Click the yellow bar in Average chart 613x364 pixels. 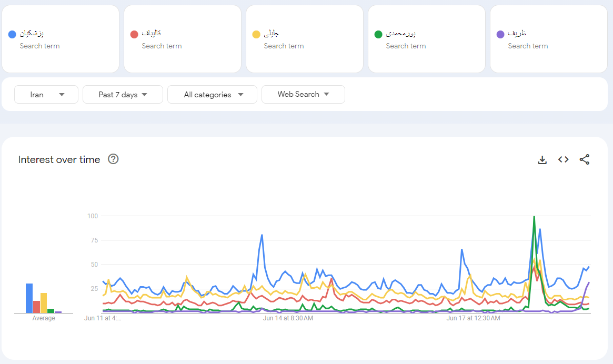point(44,303)
